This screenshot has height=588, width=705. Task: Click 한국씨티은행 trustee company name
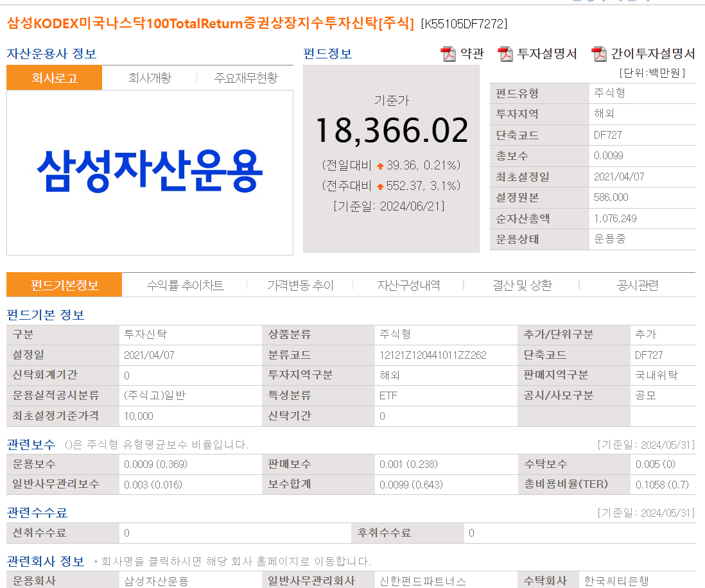[616, 581]
